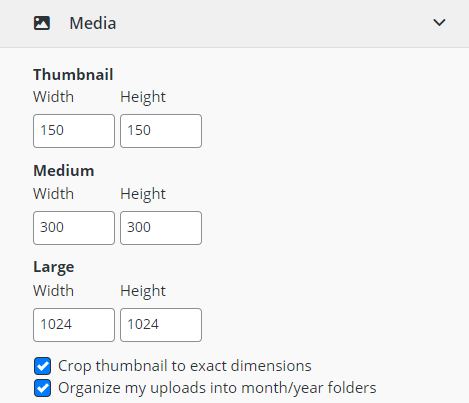Focus the Thumbnail Width field

click(x=74, y=131)
